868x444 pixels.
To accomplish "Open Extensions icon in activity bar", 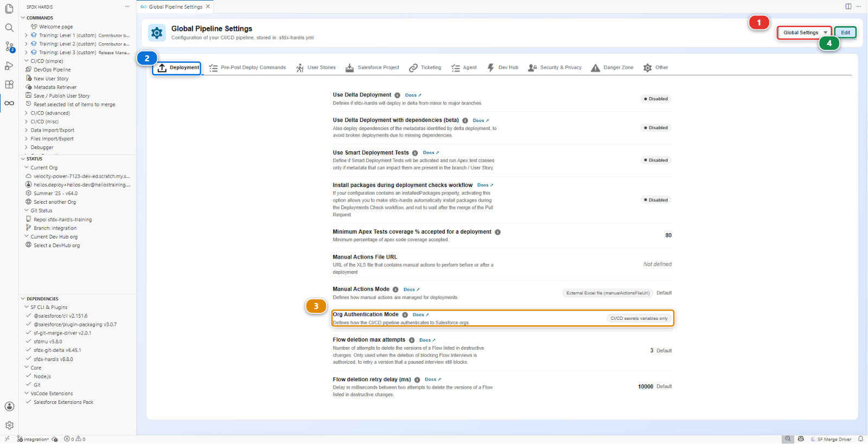I will point(9,85).
